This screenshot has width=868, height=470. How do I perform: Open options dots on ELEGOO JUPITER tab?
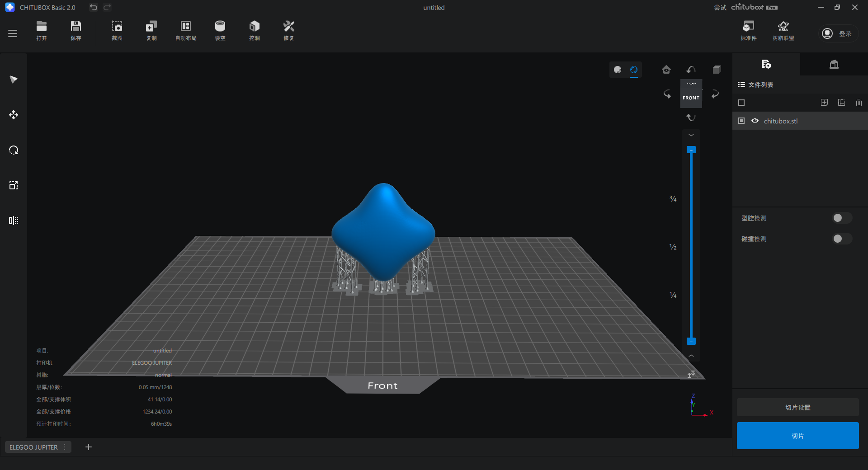point(65,447)
